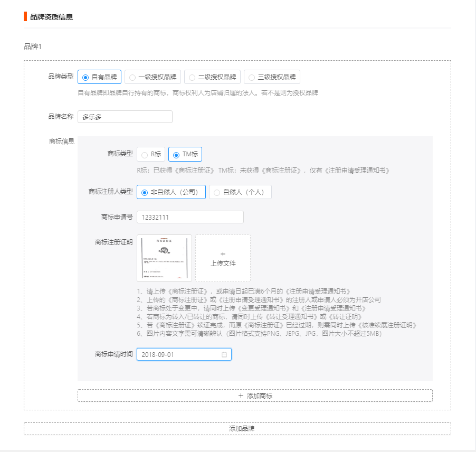This screenshot has width=476, height=452.
Task: Click the 添加品牌 button
Action: pyautogui.click(x=237, y=429)
